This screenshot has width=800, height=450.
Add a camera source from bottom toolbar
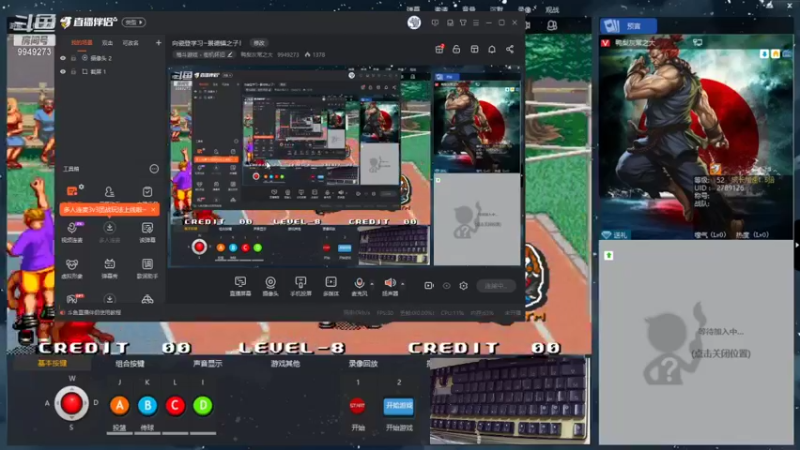[270, 286]
